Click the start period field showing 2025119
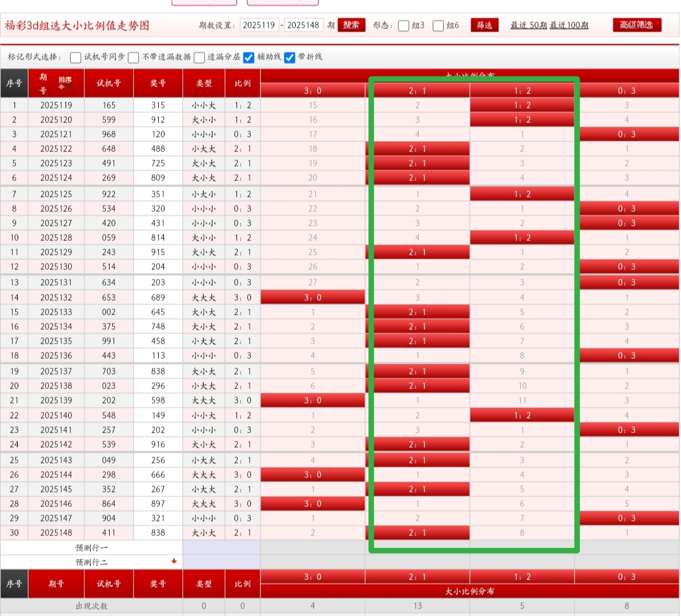Screen dimensions: 681x616 click(x=259, y=26)
